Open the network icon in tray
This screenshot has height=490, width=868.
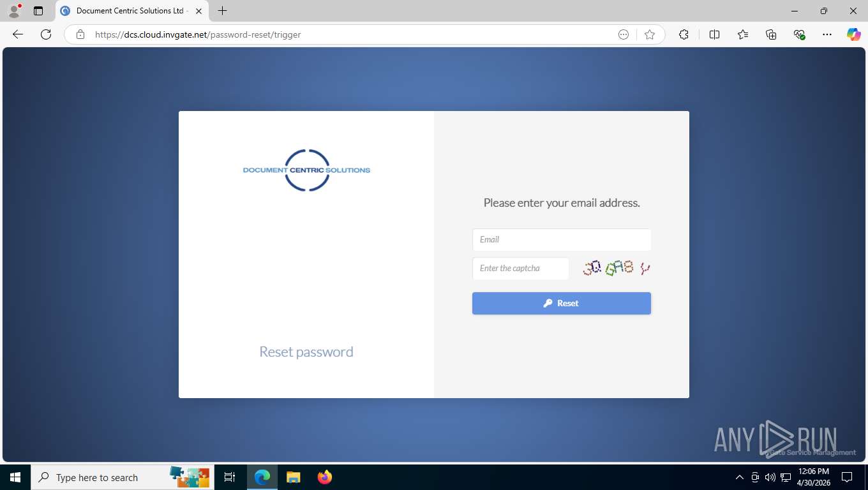click(x=786, y=477)
